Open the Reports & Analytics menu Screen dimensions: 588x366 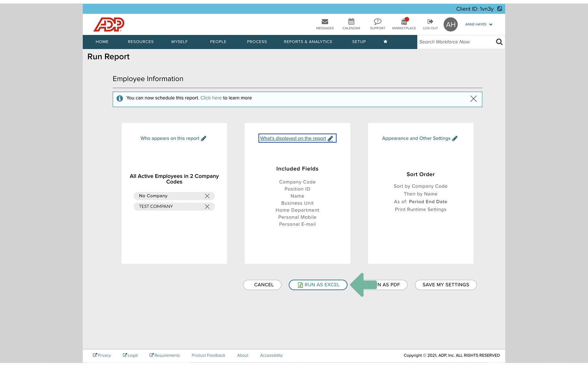pos(308,42)
